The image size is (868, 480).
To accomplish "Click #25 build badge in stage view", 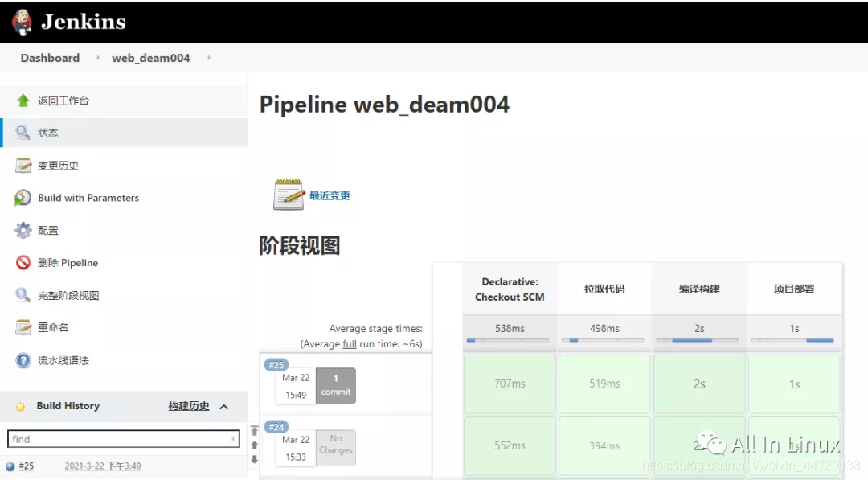I will 276,365.
